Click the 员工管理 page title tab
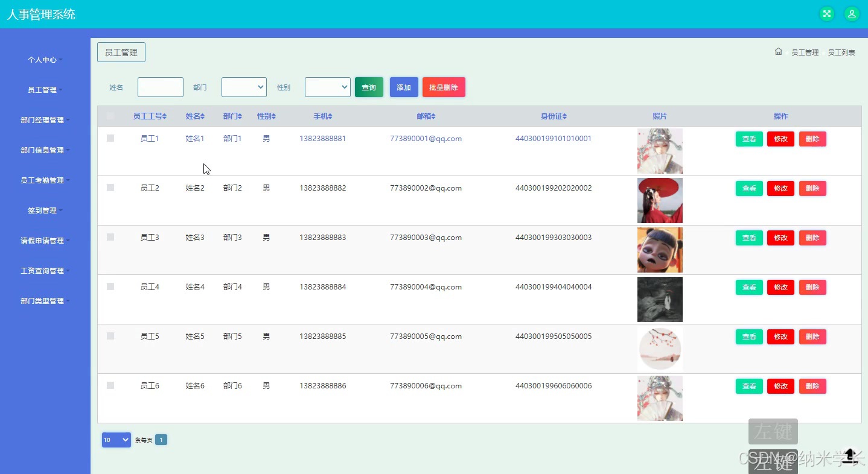This screenshot has width=868, height=474. pyautogui.click(x=121, y=52)
